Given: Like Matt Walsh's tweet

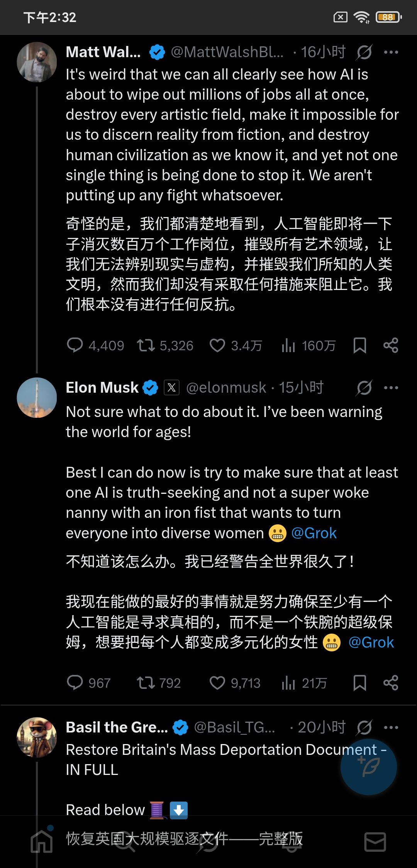Looking at the screenshot, I should [217, 345].
